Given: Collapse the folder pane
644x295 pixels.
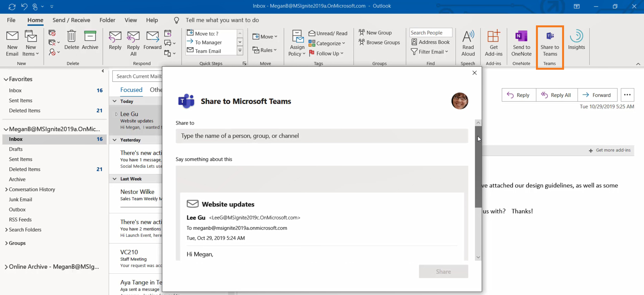Looking at the screenshot, I should [x=102, y=71].
